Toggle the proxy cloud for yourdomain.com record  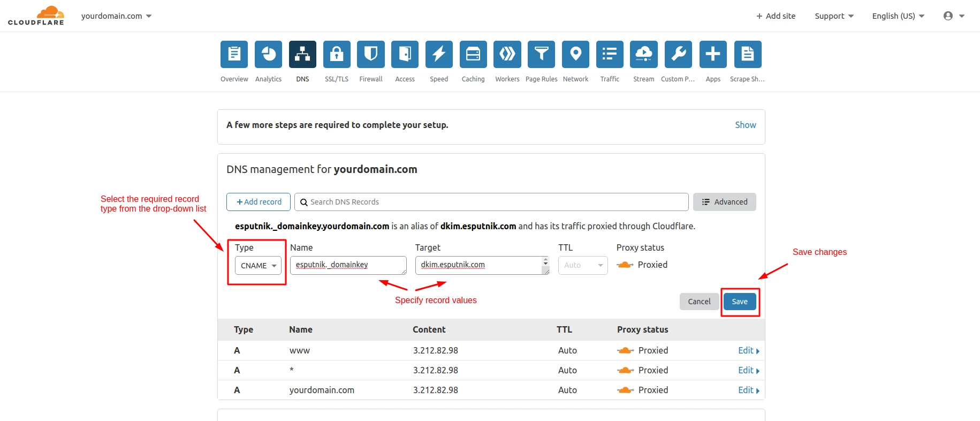point(625,390)
